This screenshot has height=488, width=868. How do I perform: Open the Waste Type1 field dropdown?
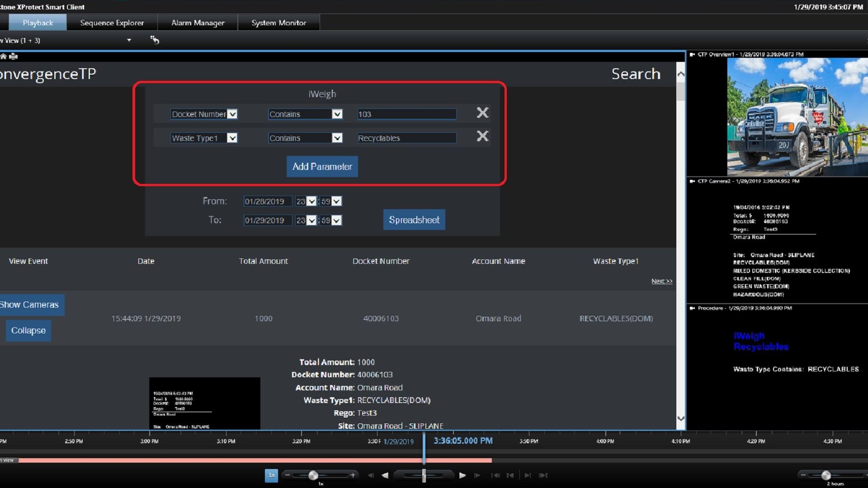pyautogui.click(x=232, y=138)
